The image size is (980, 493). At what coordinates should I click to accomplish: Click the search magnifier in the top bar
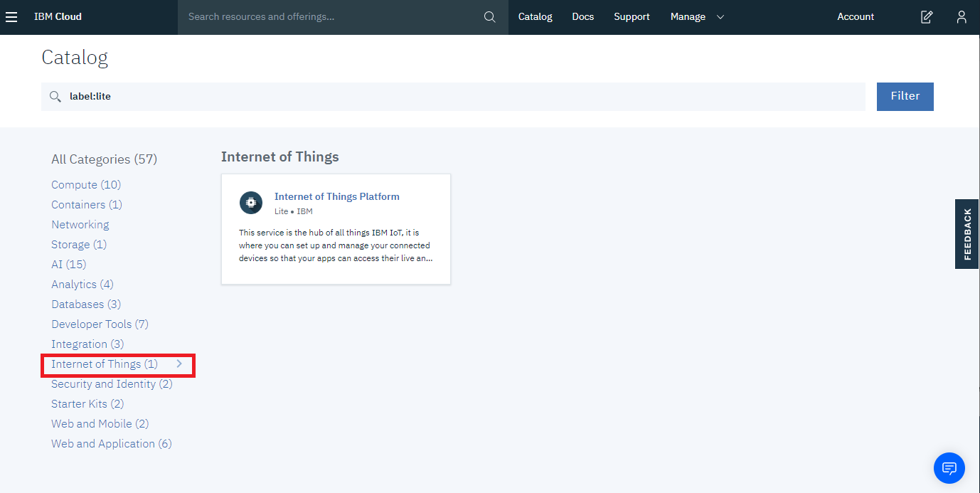[489, 16]
